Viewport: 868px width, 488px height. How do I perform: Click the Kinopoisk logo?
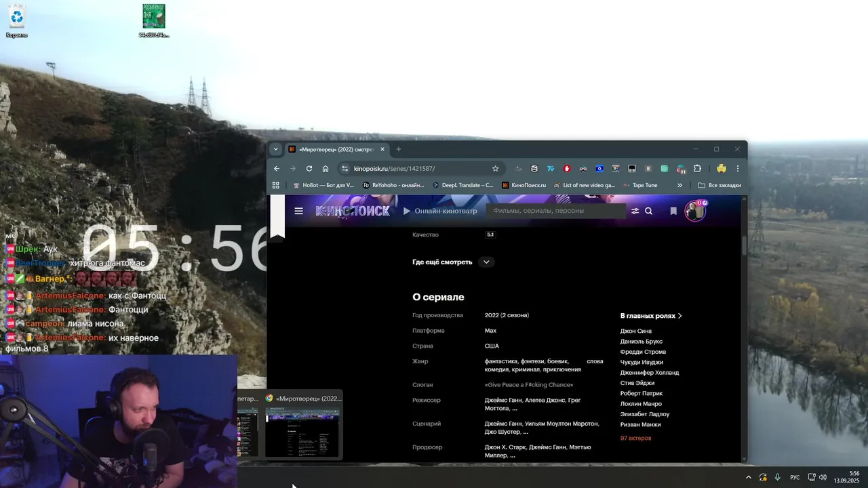point(353,211)
